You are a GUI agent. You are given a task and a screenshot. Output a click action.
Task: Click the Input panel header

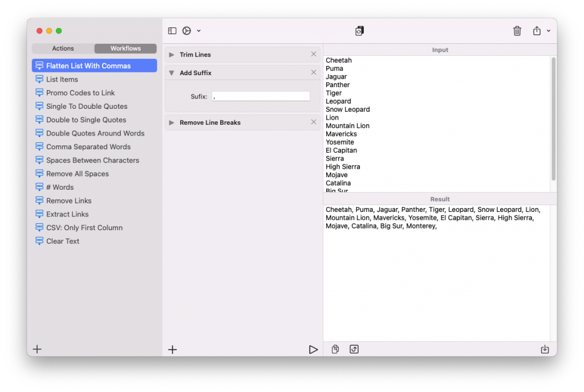click(440, 50)
